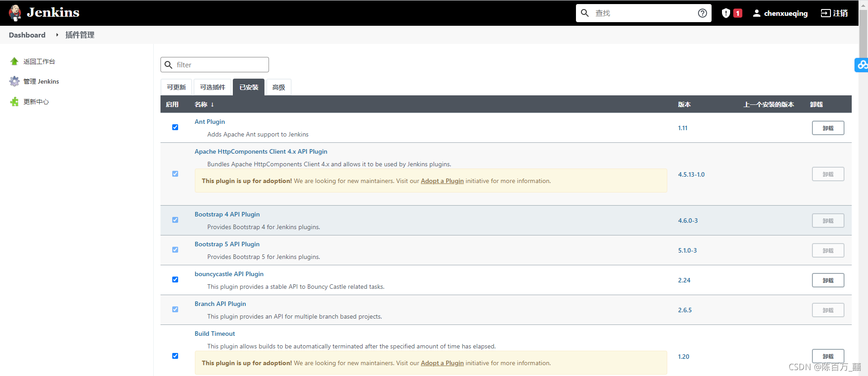
Task: Expand the Dashboard breadcrumb arrow
Action: [x=57, y=35]
